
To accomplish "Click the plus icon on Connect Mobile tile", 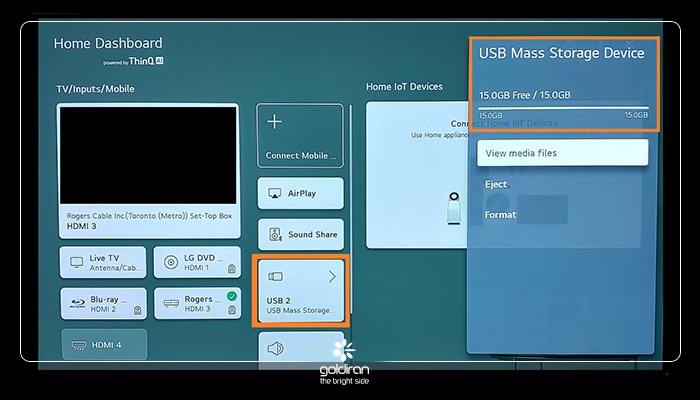I will tap(277, 122).
